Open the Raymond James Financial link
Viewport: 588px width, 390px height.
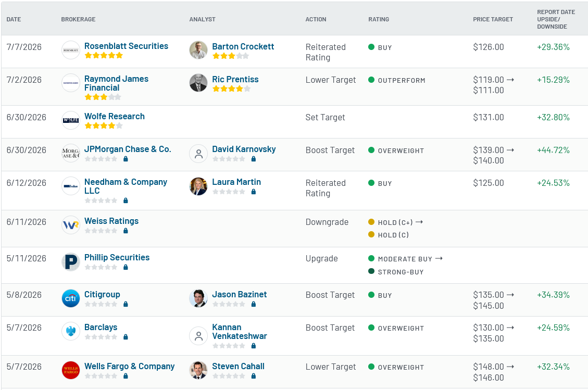coord(116,83)
